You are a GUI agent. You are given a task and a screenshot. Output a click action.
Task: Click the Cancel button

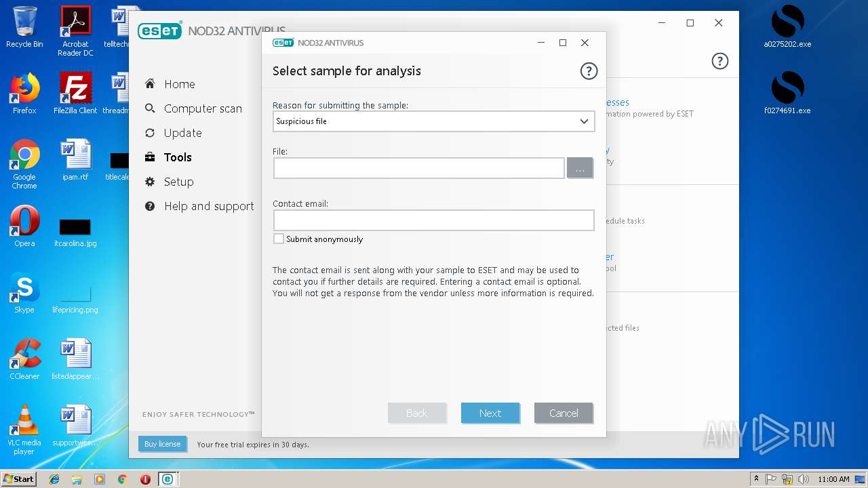pyautogui.click(x=564, y=413)
